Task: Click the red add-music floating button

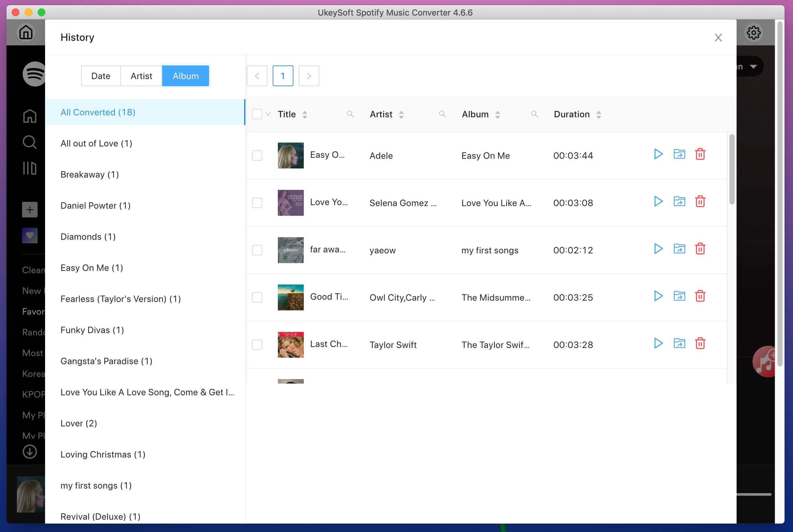Action: [764, 362]
